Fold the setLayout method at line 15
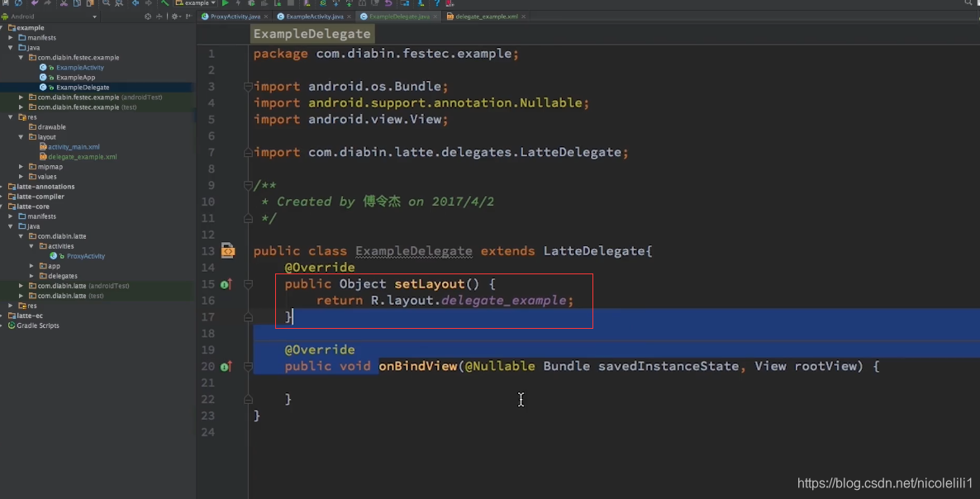The image size is (980, 499). pos(248,284)
